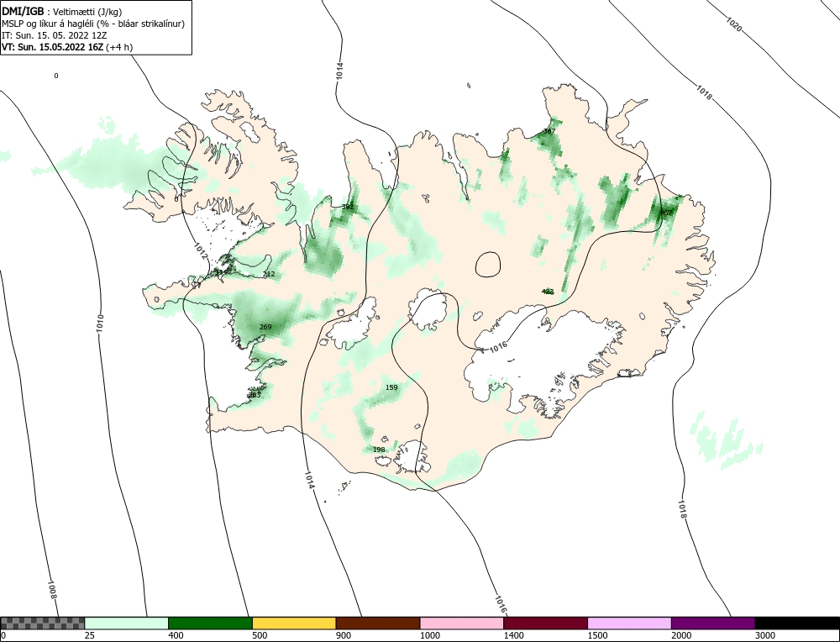Click the legend tick label '1000'
The image size is (840, 642).
[429, 635]
